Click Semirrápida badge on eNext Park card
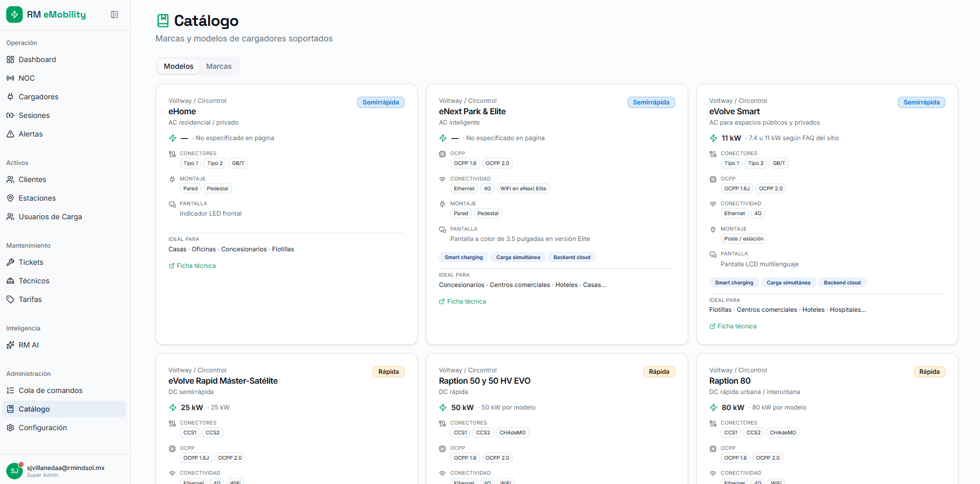 coord(651,102)
